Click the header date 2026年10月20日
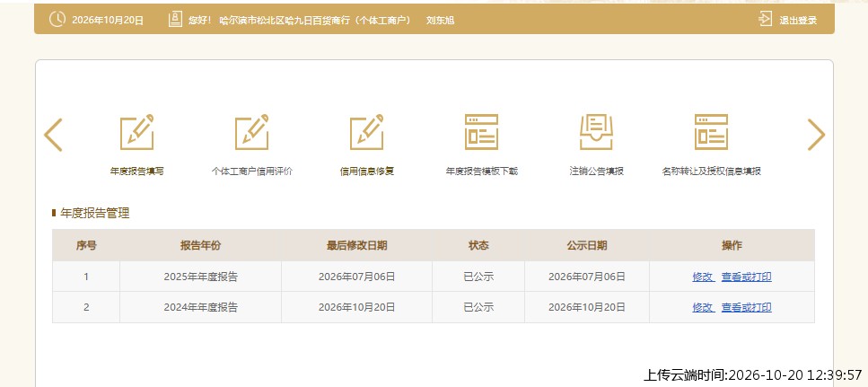 [108, 21]
